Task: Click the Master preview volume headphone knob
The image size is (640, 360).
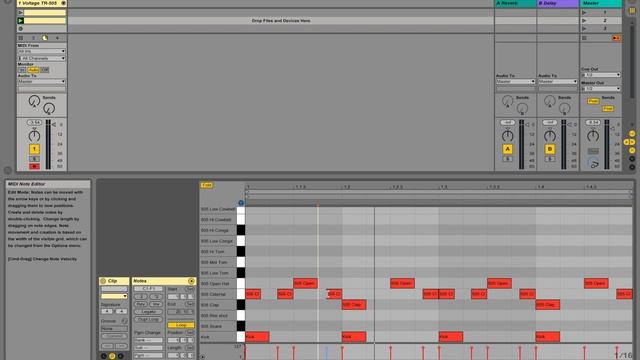Action: [593, 163]
